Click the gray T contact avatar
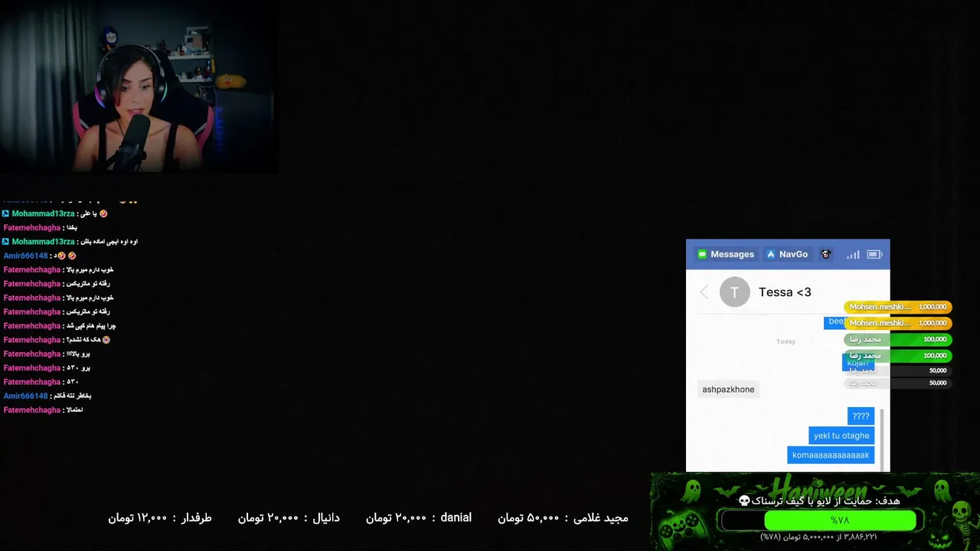The image size is (980, 551). point(735,292)
